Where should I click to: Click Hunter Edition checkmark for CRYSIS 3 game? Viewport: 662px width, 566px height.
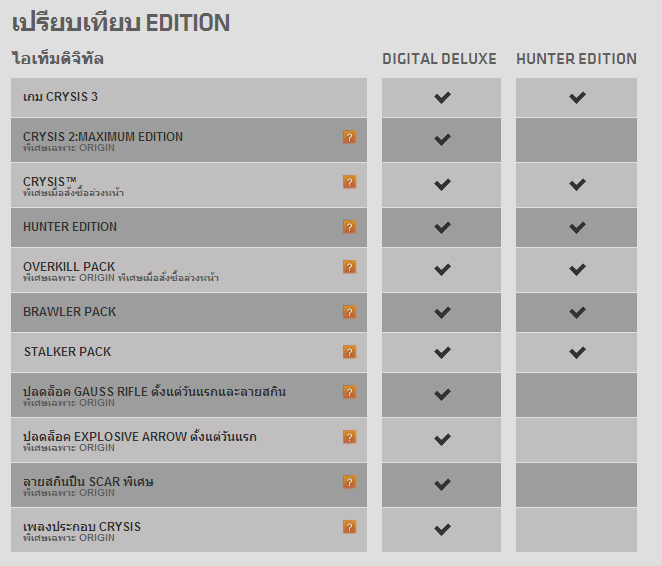click(x=576, y=97)
